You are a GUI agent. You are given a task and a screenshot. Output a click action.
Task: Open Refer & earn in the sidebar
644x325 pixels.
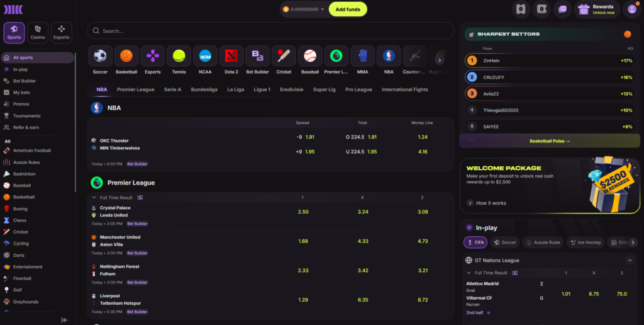[x=26, y=127]
